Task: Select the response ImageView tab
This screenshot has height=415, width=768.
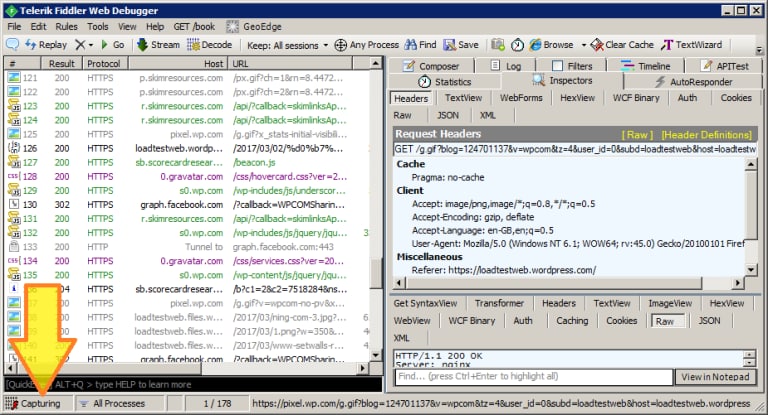Action: [670, 303]
